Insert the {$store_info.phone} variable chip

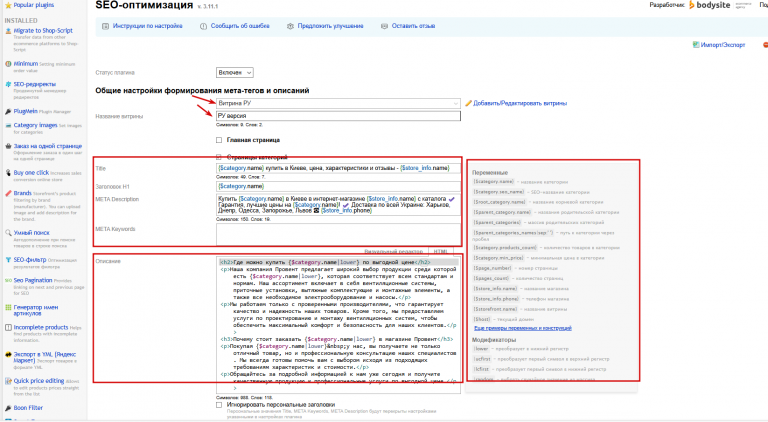[x=496, y=299]
